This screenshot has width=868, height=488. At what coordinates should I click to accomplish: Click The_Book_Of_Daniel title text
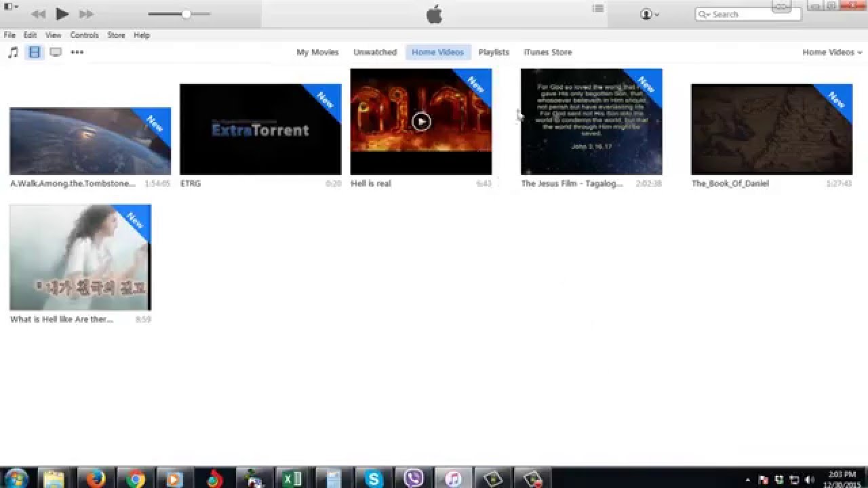(x=730, y=184)
